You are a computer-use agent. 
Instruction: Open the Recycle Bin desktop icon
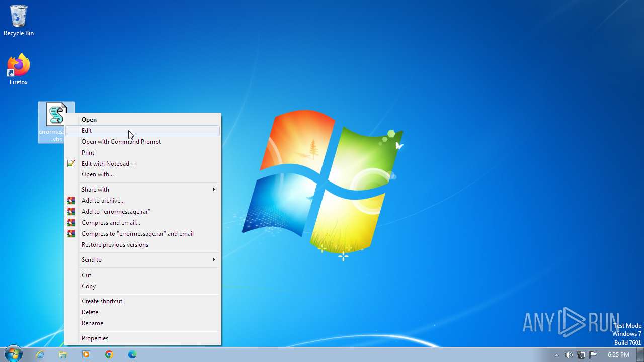click(19, 20)
